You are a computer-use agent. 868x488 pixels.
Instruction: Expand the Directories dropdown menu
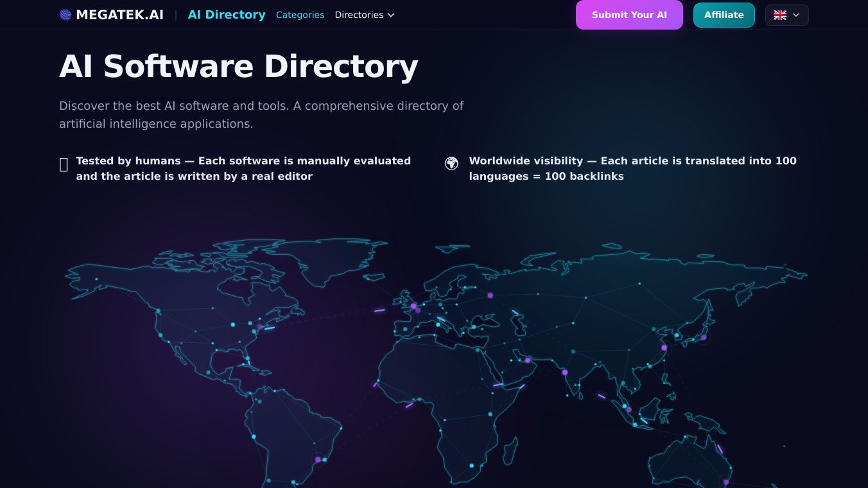coord(365,15)
